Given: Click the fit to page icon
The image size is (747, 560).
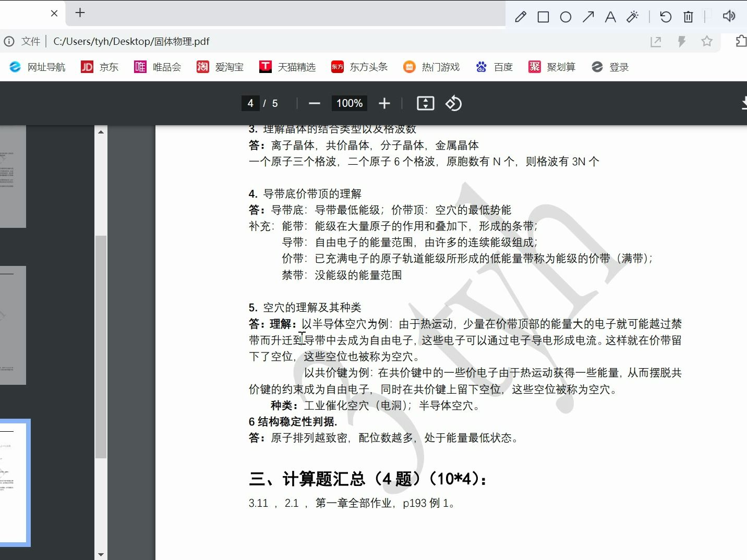Looking at the screenshot, I should coord(426,103).
